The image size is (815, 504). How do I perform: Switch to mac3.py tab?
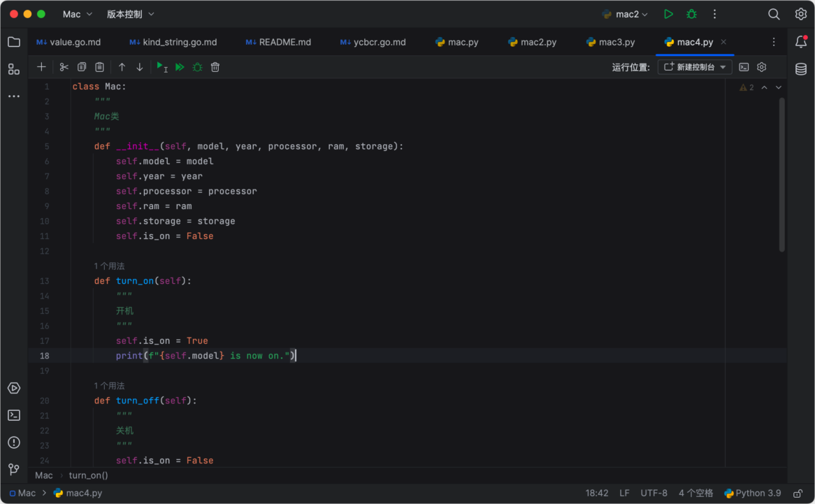(x=610, y=42)
